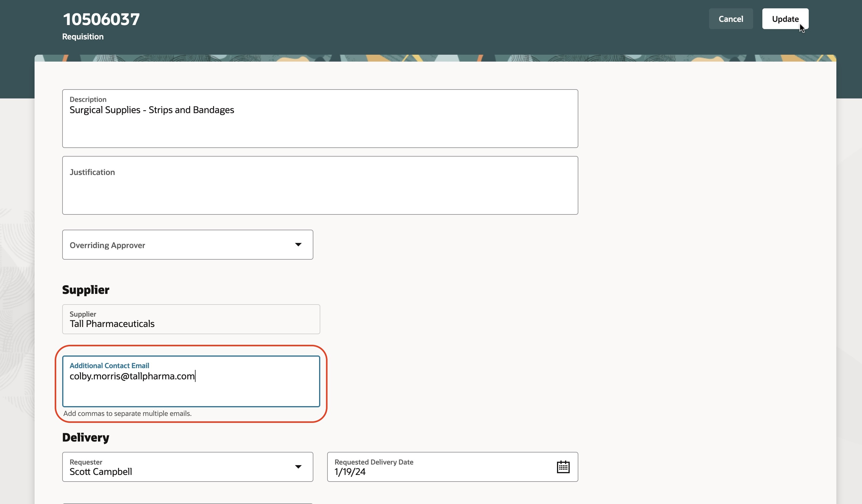Click the comma-separated emails hint text
The height and width of the screenshot is (504, 862).
tap(127, 413)
